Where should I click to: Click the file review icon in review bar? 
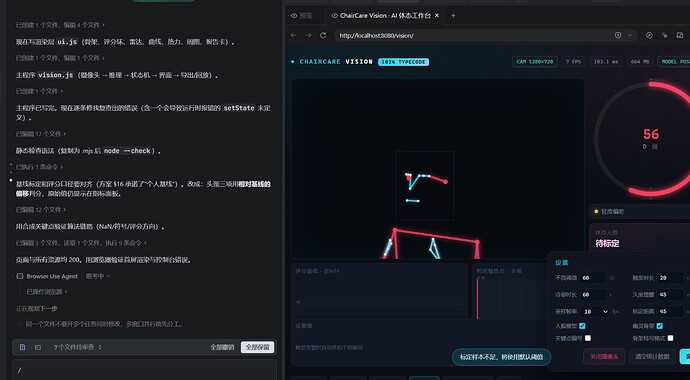[x=22, y=347]
